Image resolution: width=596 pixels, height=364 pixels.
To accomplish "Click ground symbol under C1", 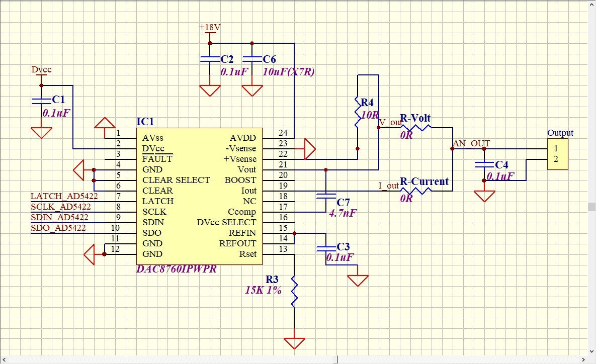I will tap(41, 133).
